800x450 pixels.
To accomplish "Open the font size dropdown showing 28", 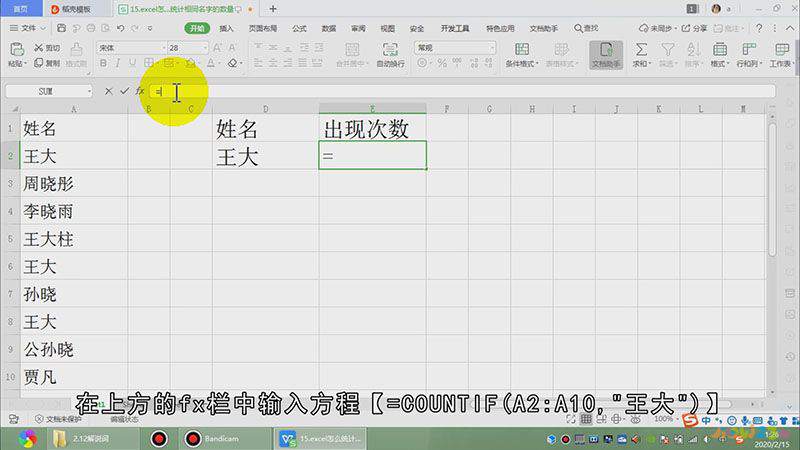I will coord(205,48).
